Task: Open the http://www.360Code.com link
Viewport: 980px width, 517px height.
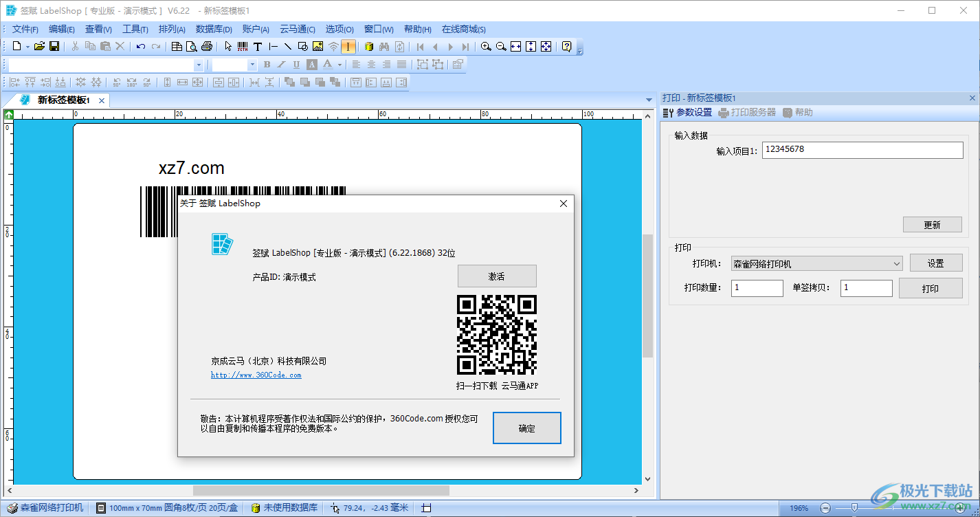Action: click(256, 375)
